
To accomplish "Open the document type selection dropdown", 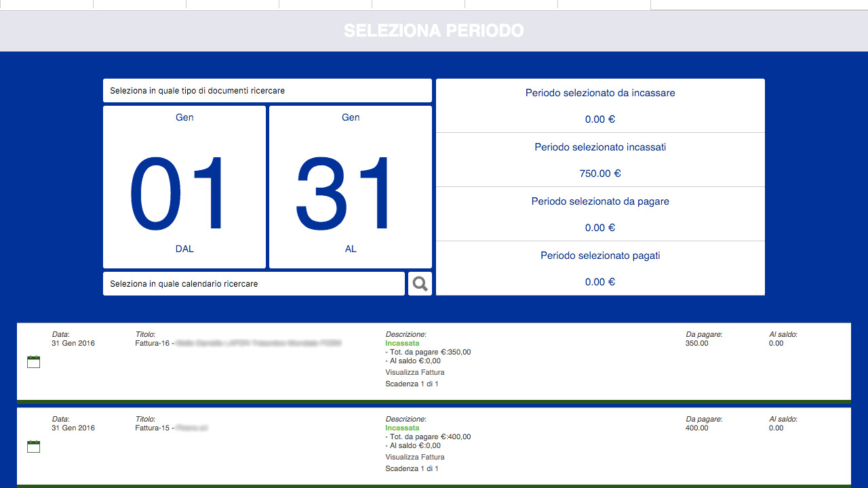I will click(267, 90).
